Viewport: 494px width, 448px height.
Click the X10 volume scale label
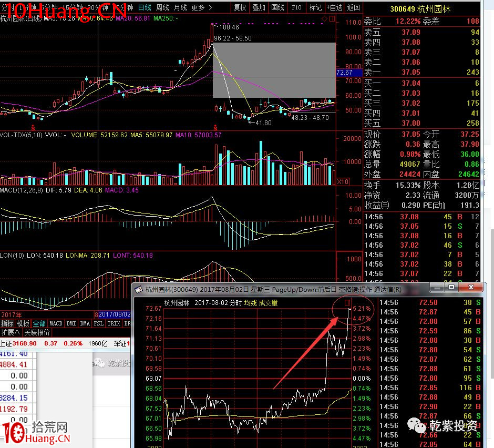(x=343, y=181)
